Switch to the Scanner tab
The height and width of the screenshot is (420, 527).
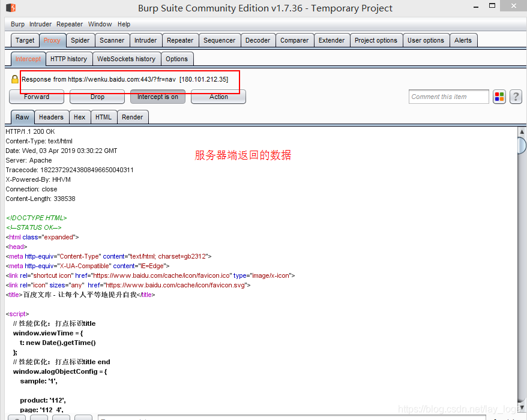point(112,40)
